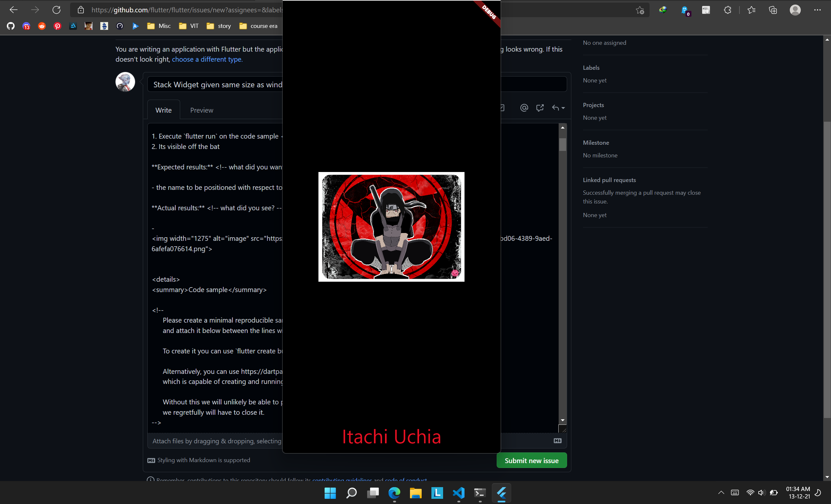This screenshot has width=831, height=504.
Task: Open the volume control in tray
Action: click(761, 493)
